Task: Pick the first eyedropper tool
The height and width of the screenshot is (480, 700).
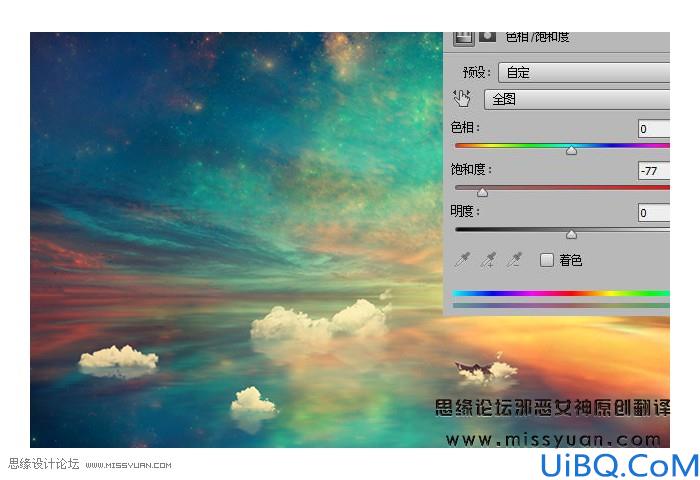Action: pos(462,259)
